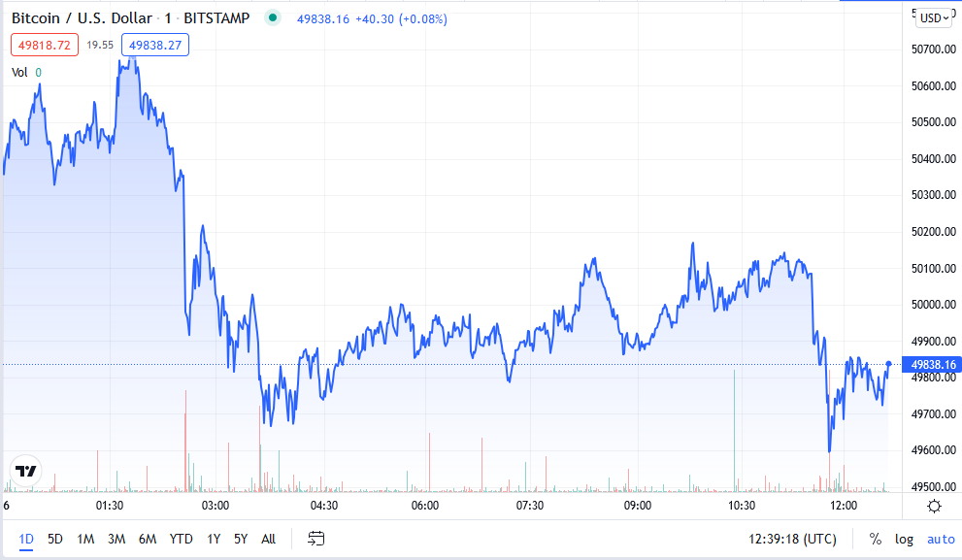This screenshot has width=962, height=560.
Task: Open timezone menu showing 12:39:18 (UTC)
Action: 792,539
